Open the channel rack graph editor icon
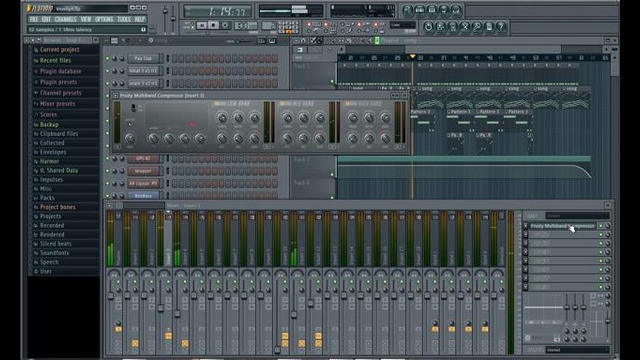Image resolution: width=640 pixels, height=360 pixels. tap(262, 41)
